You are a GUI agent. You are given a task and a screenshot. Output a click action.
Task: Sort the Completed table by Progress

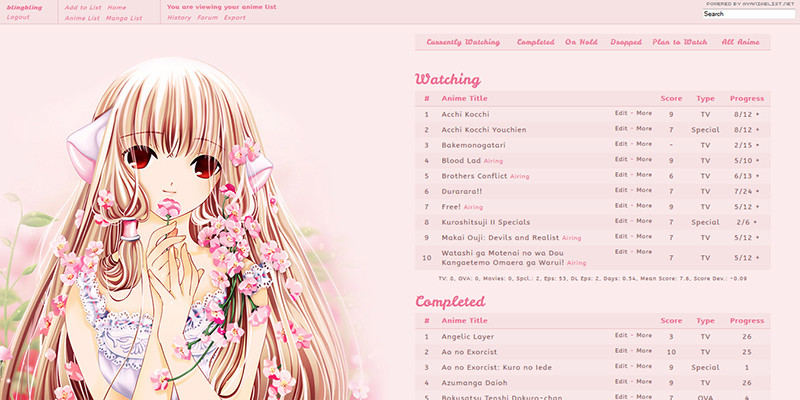[x=747, y=321]
